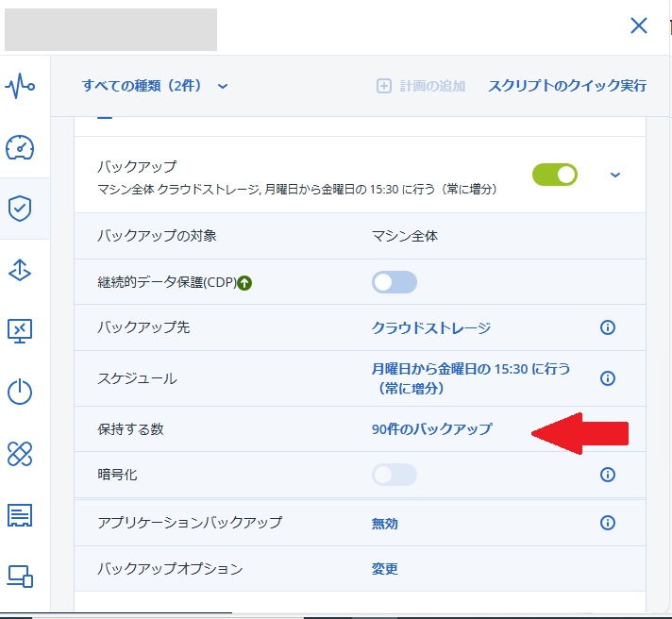Viewport: 672px width, 619px height.
Task: Open the 90件のバックアップ retention link
Action: (432, 428)
